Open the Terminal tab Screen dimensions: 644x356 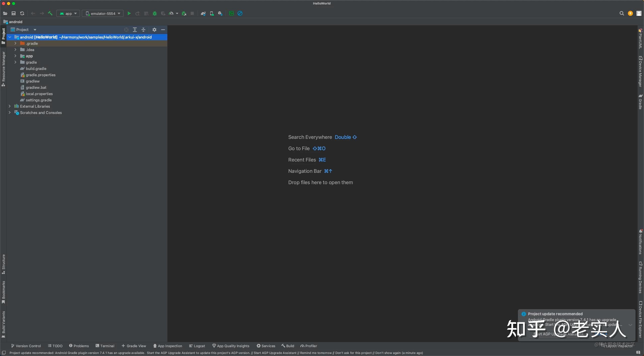pyautogui.click(x=105, y=346)
